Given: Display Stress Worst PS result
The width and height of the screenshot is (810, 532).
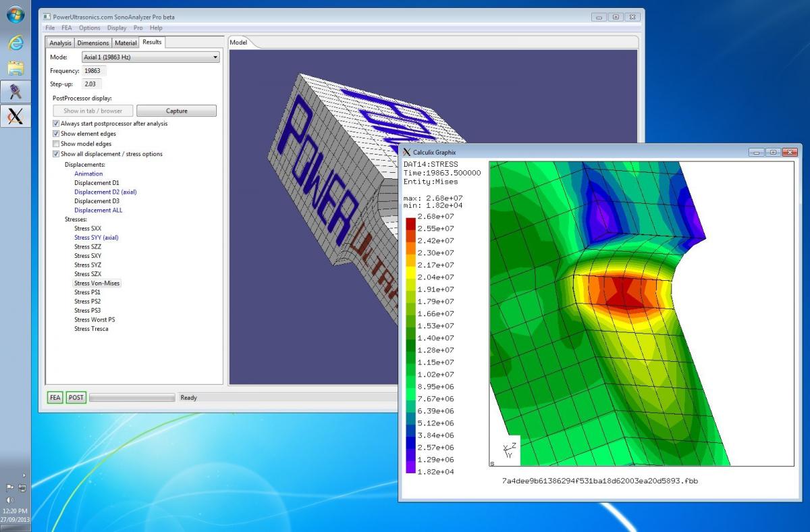Looking at the screenshot, I should coord(94,319).
